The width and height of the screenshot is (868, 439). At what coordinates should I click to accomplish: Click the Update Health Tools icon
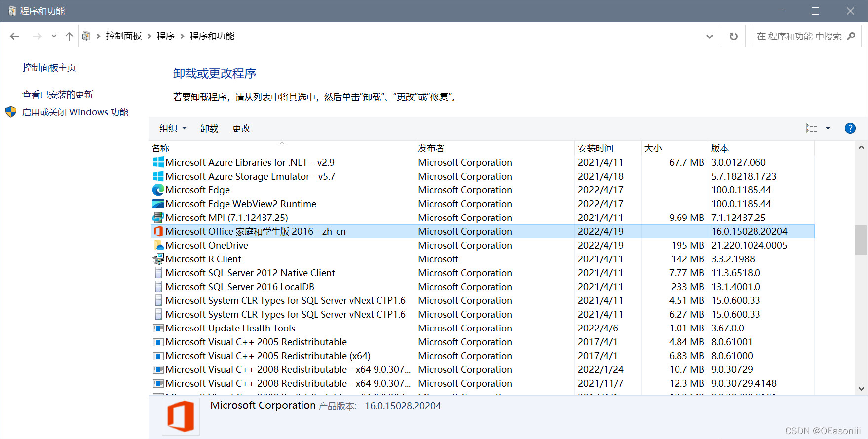[x=158, y=328]
